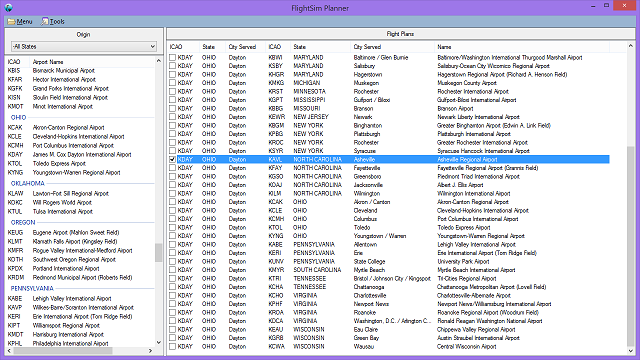Check the KDCA Washington flight plan box
Screen dimensions: 640x360
pos(172,321)
